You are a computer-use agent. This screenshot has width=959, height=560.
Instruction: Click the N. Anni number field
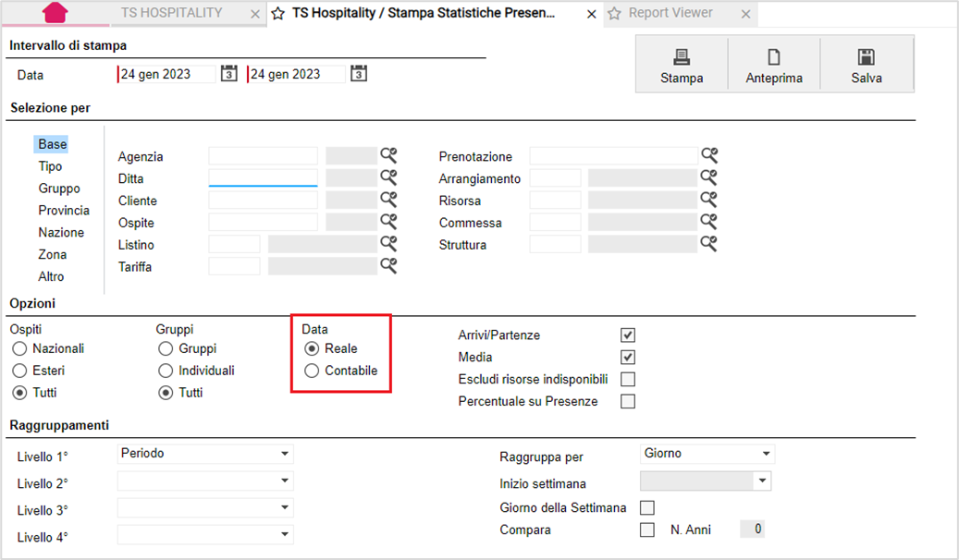[752, 529]
